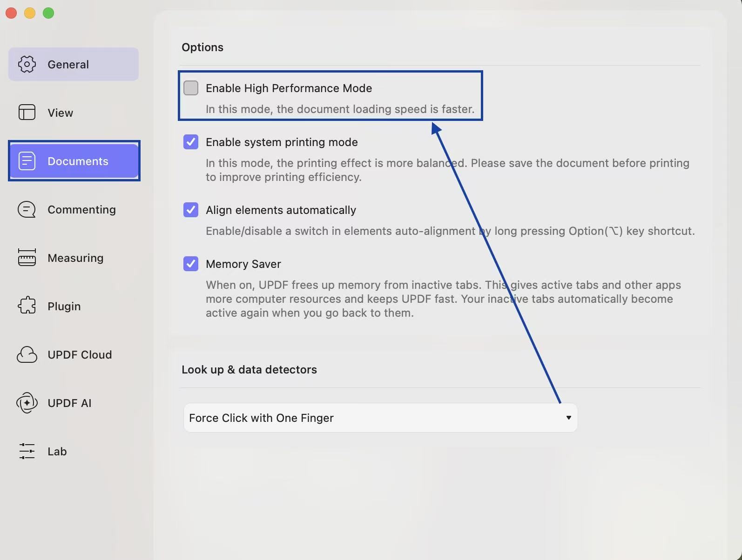Switch to the Commenting settings tab
The image size is (742, 560).
coord(81,210)
